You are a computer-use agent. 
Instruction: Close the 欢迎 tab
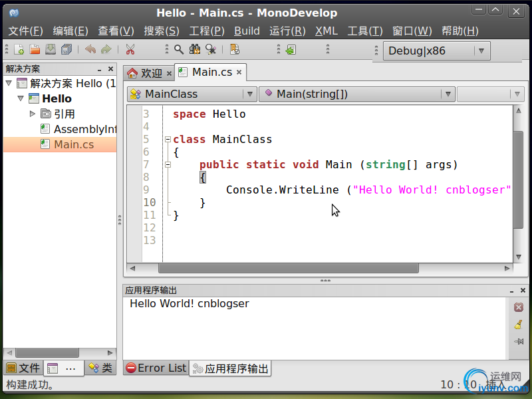169,73
